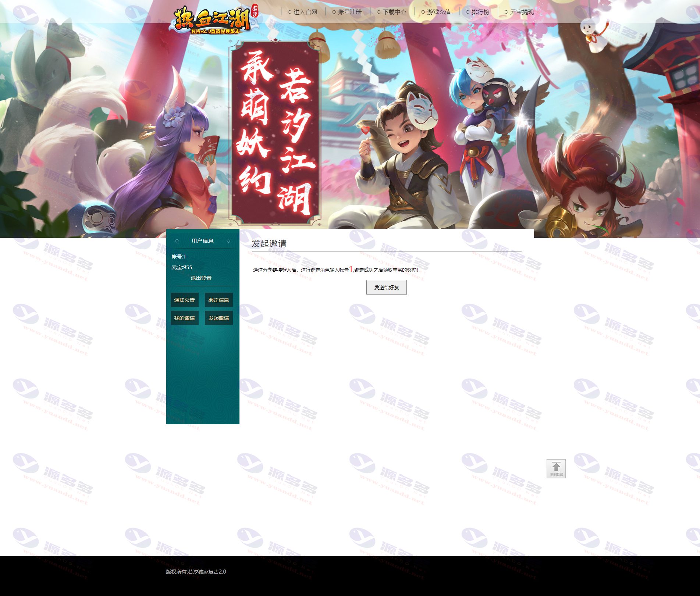Open 排行榜 in the top navigation
This screenshot has height=596, width=700.
click(x=480, y=12)
